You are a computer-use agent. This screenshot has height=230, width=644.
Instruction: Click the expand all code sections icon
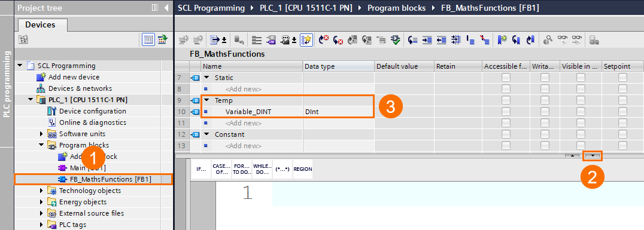point(257,40)
